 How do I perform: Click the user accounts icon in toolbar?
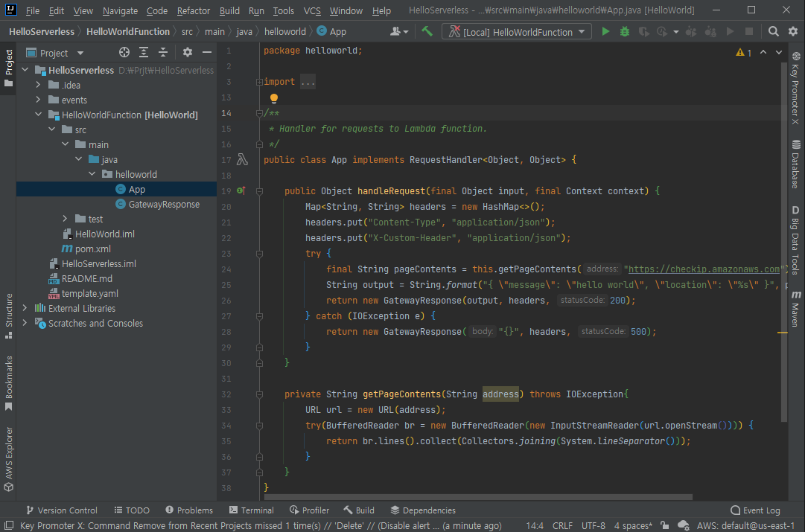(399, 32)
